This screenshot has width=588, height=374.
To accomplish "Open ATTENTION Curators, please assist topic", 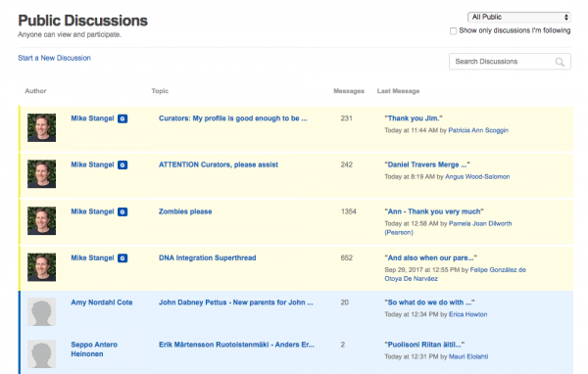I will (219, 164).
